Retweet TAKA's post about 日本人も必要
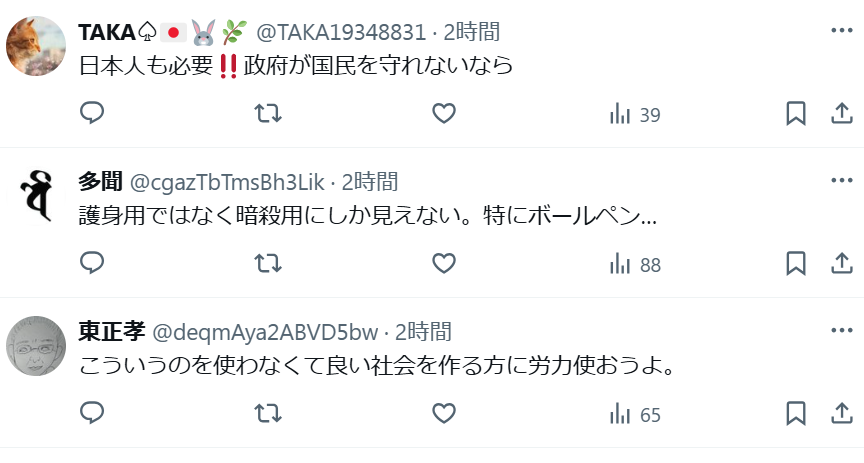Viewport: 864px width, 463px height. pos(268,114)
